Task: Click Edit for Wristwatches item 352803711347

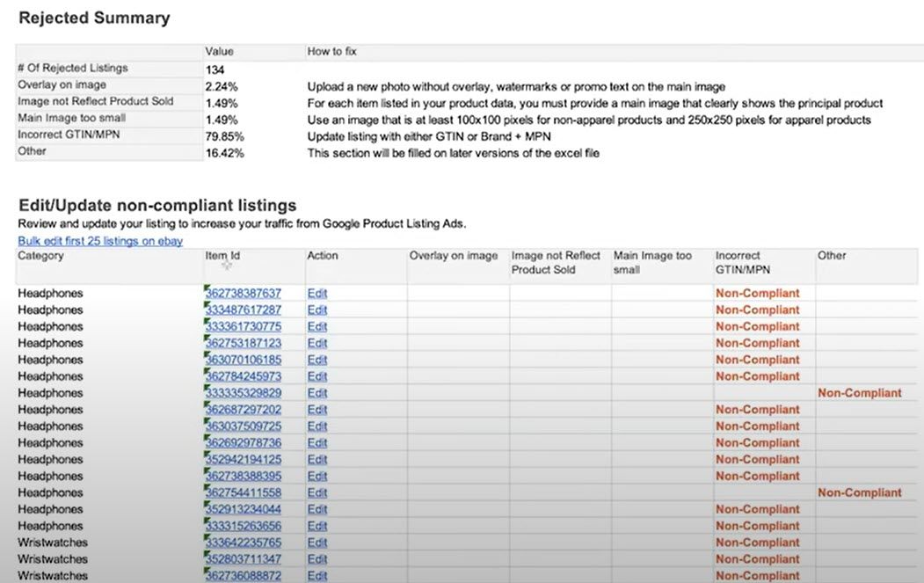Action: point(317,559)
